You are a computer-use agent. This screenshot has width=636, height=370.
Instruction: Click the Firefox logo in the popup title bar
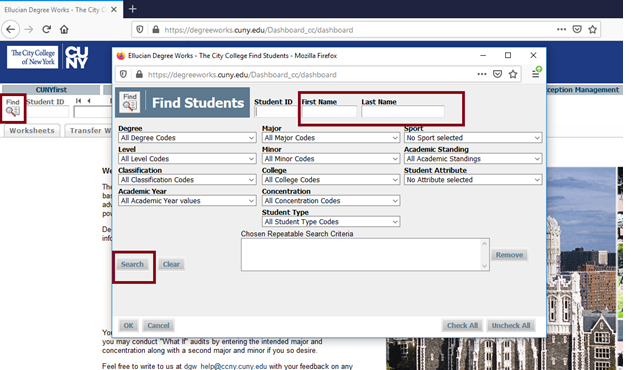(121, 56)
